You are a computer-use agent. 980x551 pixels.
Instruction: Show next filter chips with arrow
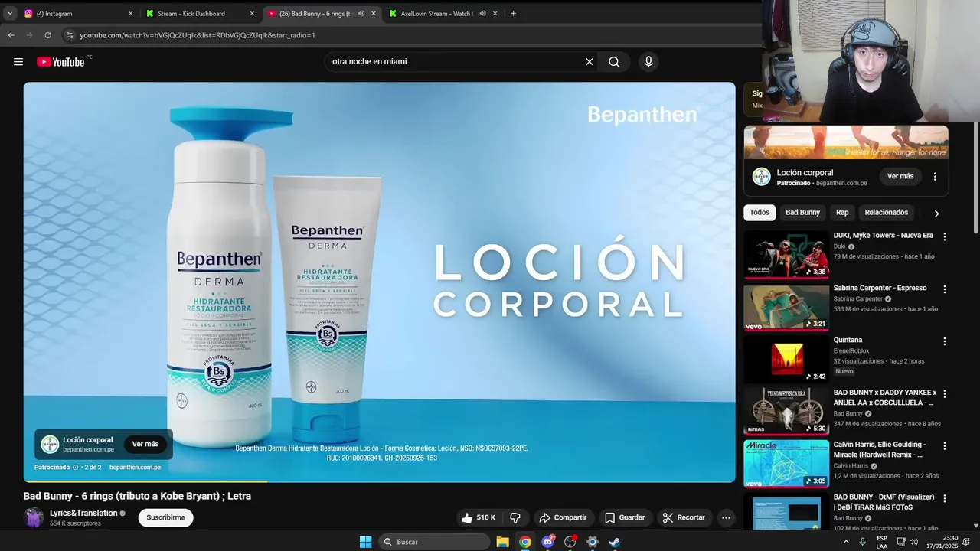pyautogui.click(x=936, y=214)
